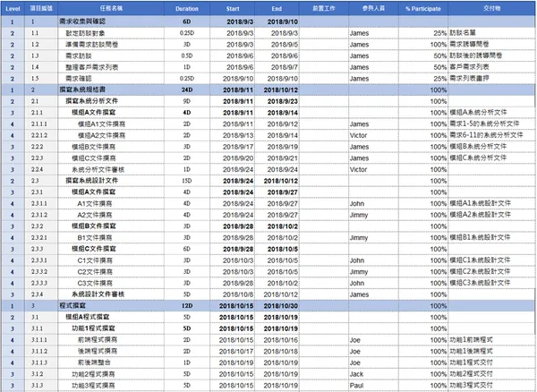537x392 pixels.
Task: Select the 模組A1文件撰寫 task cell
Action: (x=111, y=124)
